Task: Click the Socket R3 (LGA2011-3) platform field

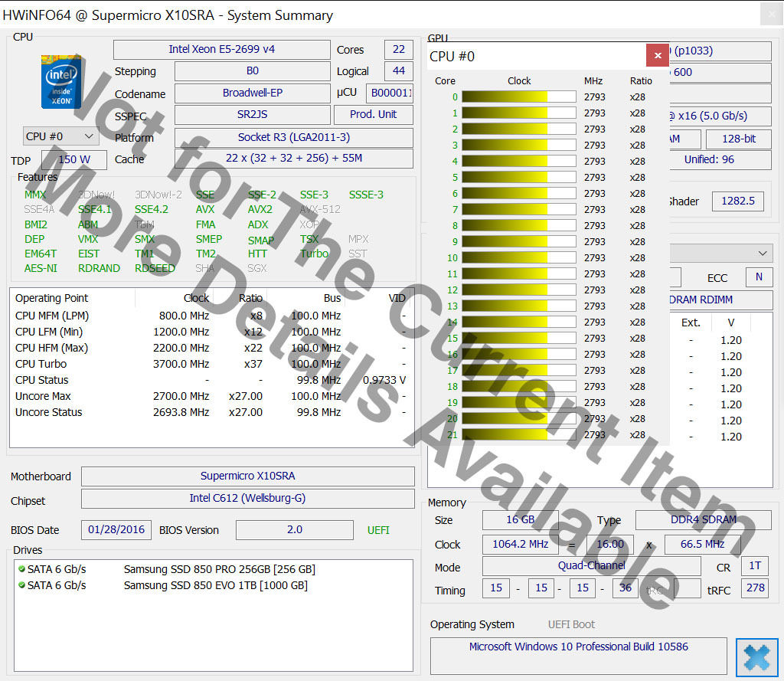Action: tap(293, 138)
